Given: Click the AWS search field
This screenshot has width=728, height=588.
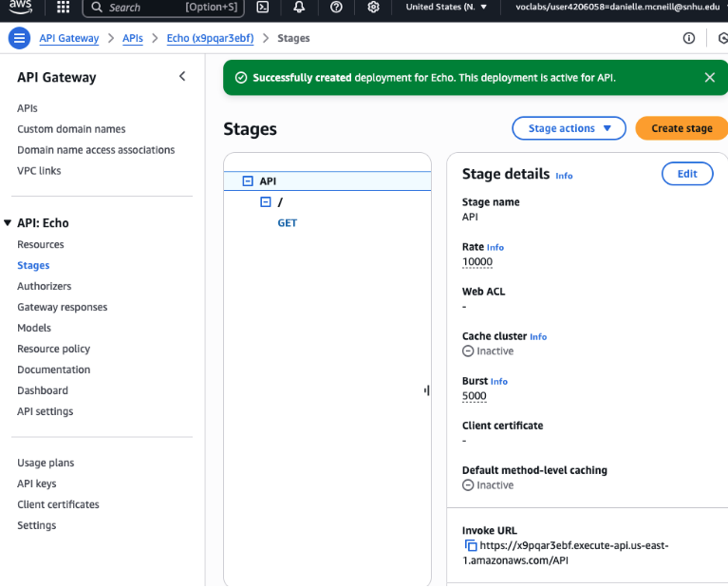Looking at the screenshot, I should (163, 8).
